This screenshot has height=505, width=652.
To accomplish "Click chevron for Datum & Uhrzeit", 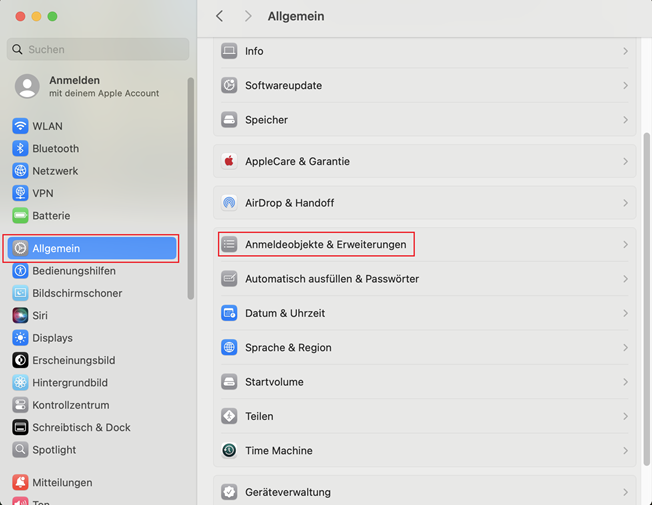I will click(x=625, y=313).
